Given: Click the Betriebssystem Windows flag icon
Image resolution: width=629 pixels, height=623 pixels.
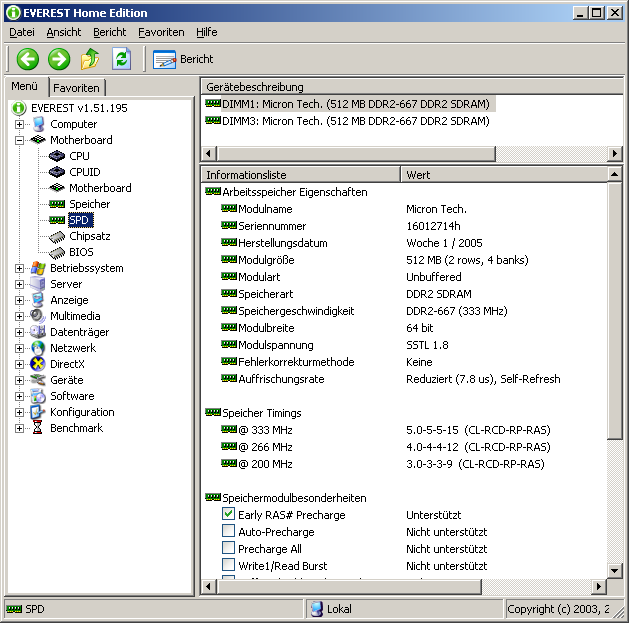Looking at the screenshot, I should coord(38,268).
